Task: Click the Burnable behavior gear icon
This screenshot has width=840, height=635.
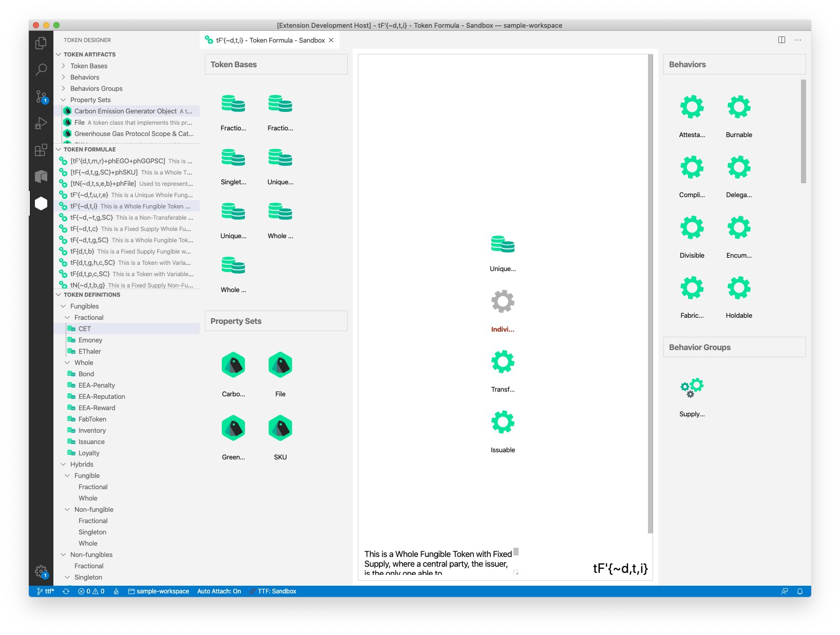Action: point(738,107)
